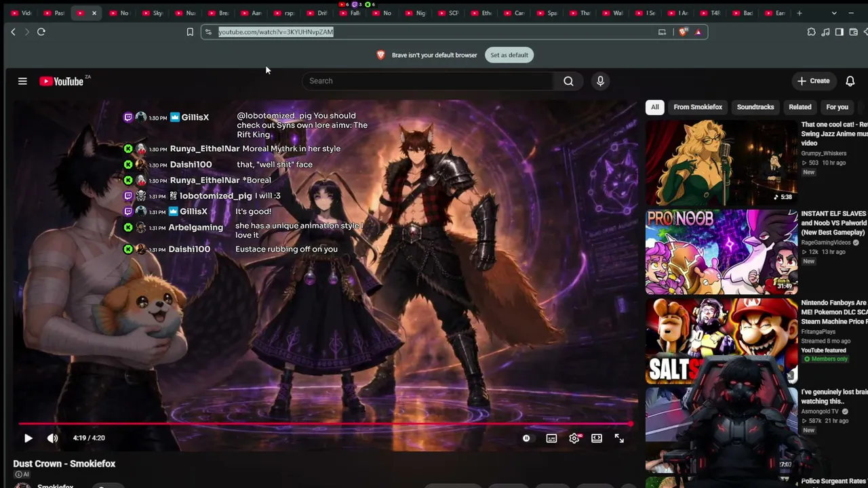
Task: Click the Create button
Action: (813, 81)
